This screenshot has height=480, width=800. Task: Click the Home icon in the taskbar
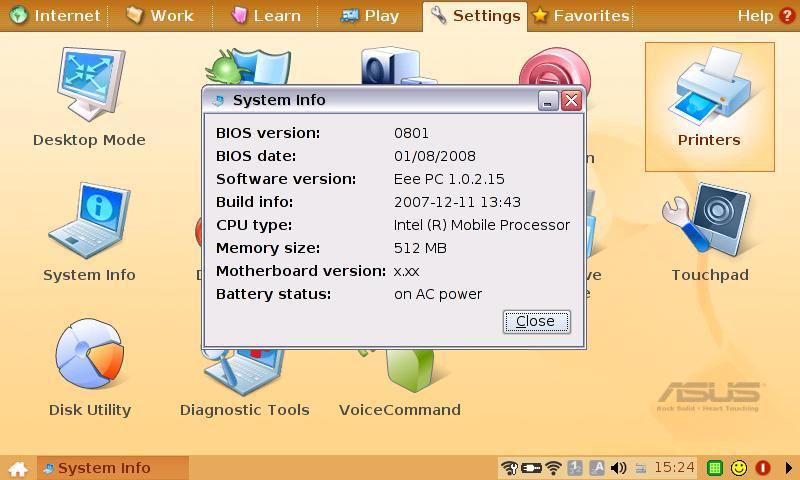coord(18,468)
